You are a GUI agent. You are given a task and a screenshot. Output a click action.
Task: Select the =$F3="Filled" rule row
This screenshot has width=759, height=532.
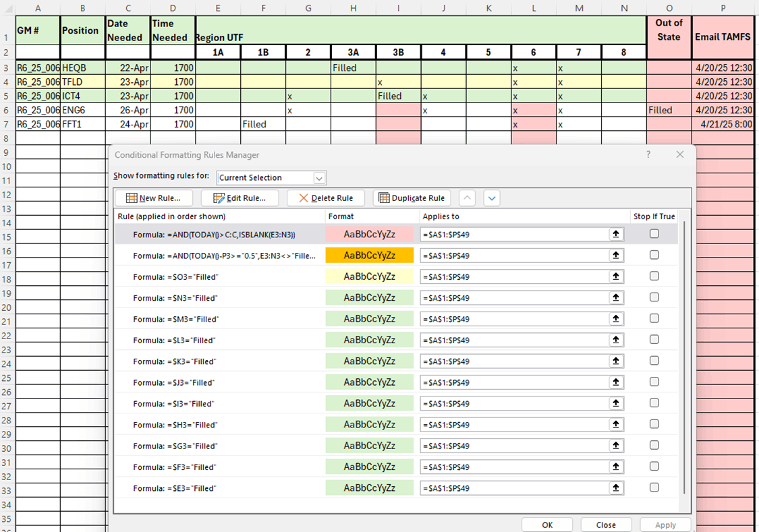(396, 467)
